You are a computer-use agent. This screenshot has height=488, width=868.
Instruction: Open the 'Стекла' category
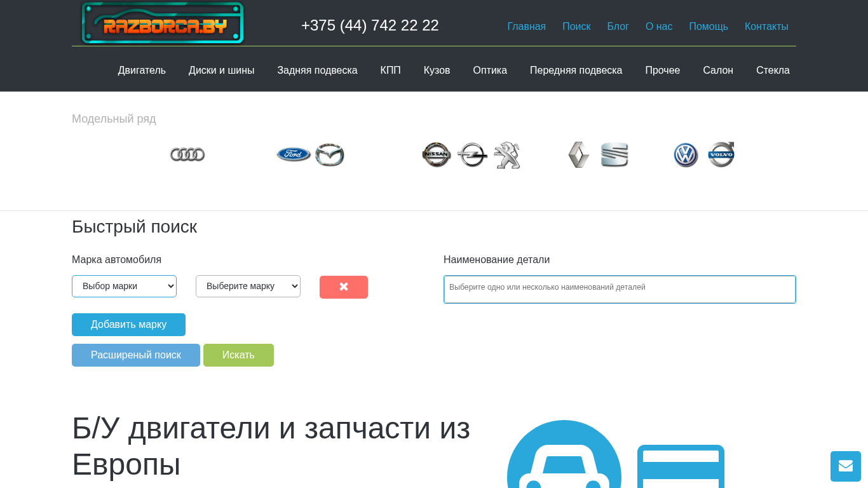pos(773,71)
